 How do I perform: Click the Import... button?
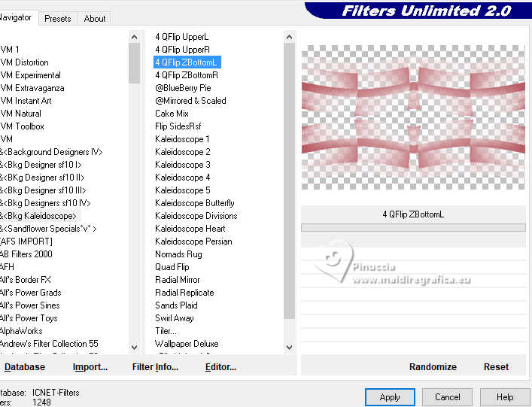click(x=90, y=366)
